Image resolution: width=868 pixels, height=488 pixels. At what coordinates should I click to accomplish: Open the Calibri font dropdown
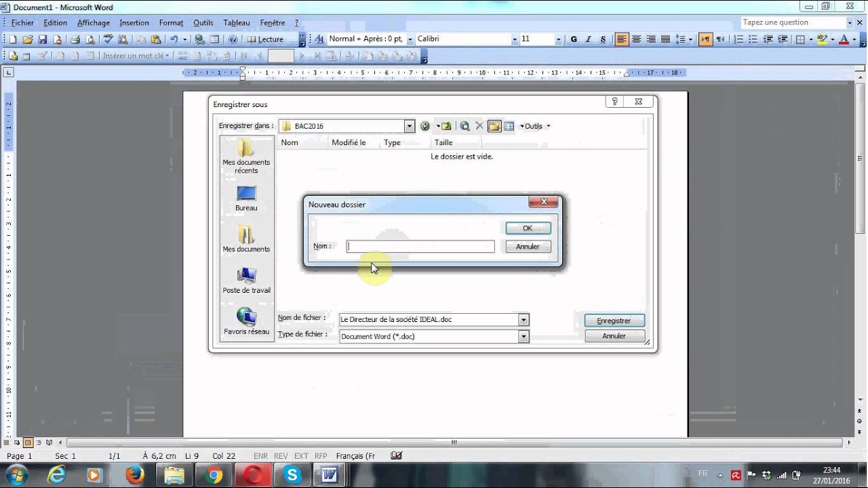pyautogui.click(x=515, y=39)
